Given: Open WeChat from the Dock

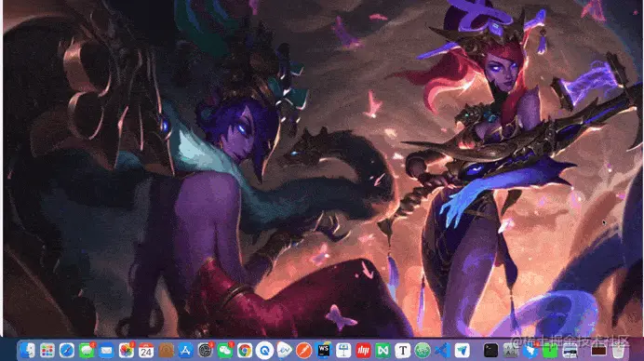Looking at the screenshot, I should click(224, 351).
